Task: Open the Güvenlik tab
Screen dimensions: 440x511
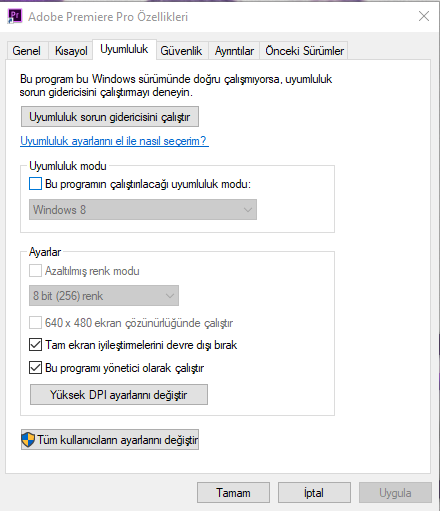Action: coord(181,51)
